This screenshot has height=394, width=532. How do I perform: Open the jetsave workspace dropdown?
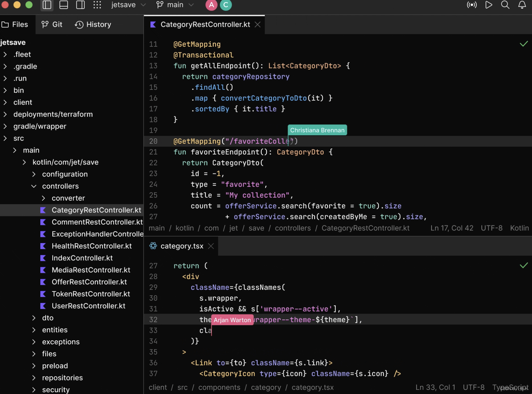[128, 5]
